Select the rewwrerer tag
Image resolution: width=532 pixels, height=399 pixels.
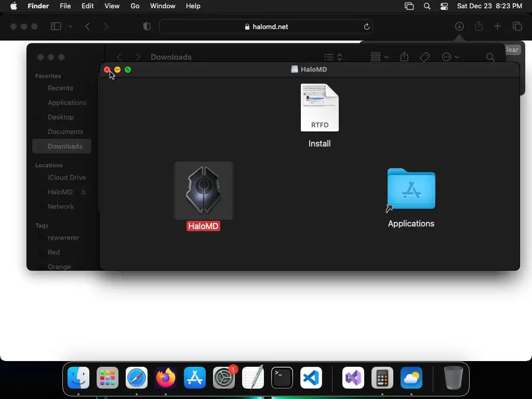pos(62,238)
